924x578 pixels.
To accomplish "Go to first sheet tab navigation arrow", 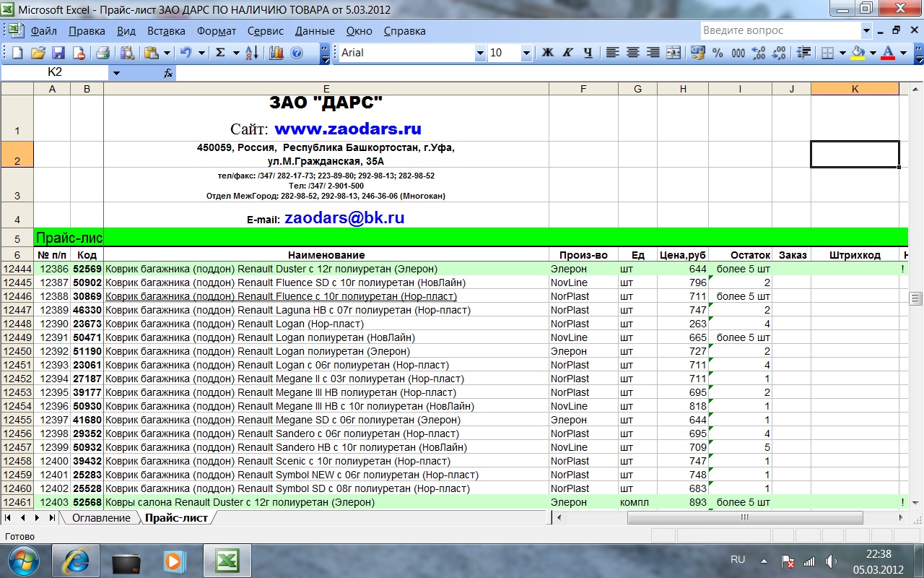I will coord(8,518).
